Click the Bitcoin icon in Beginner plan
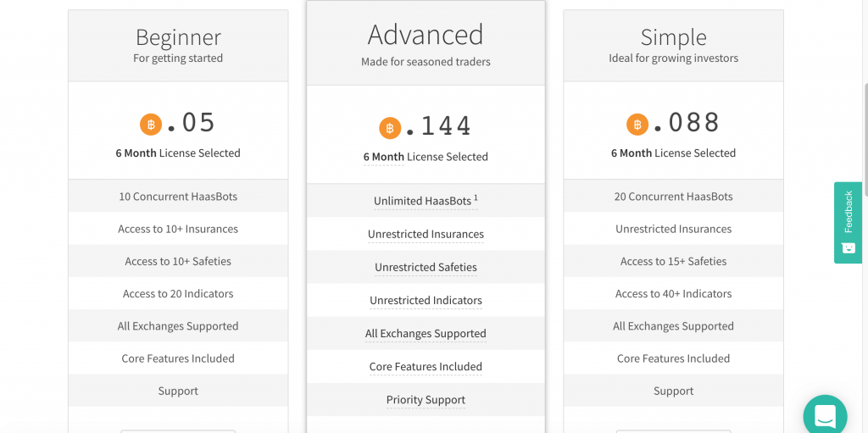The width and height of the screenshot is (868, 433). click(x=151, y=124)
